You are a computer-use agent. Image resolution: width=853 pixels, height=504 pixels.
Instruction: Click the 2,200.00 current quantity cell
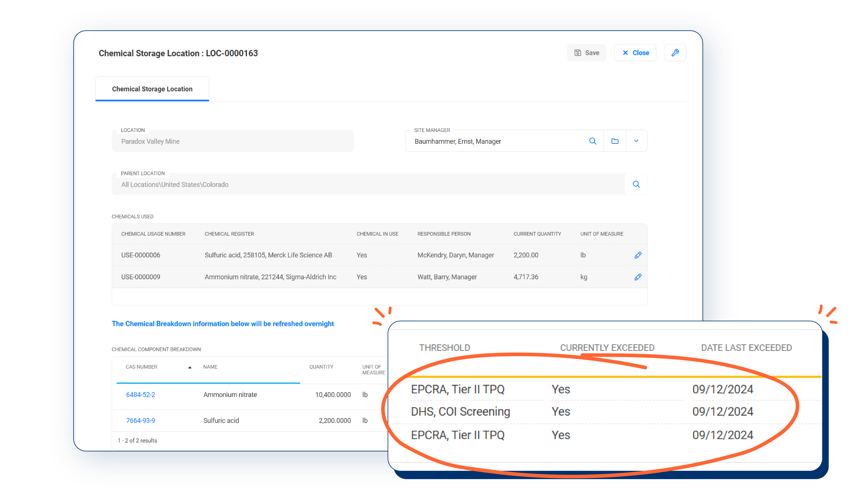(x=526, y=255)
